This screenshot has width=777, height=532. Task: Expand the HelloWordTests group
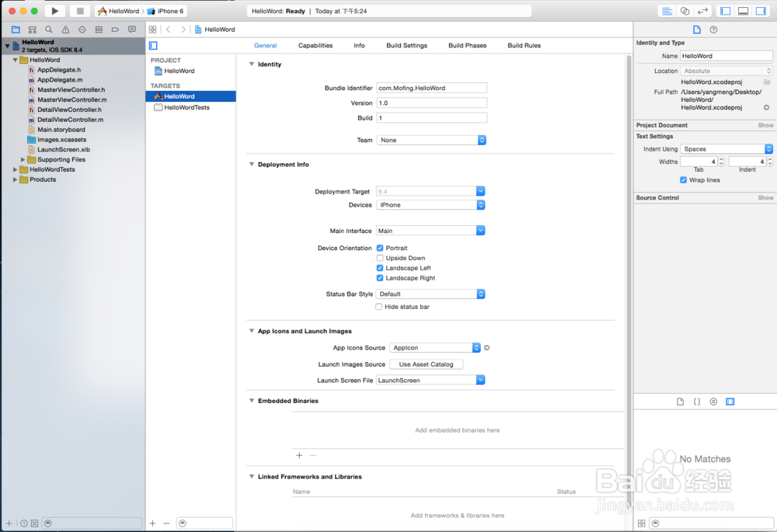tap(15, 169)
